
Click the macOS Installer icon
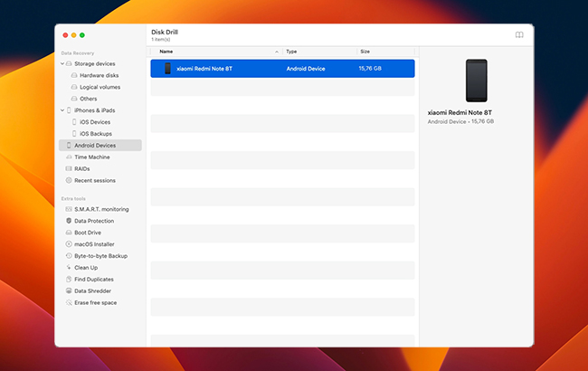pos(69,244)
